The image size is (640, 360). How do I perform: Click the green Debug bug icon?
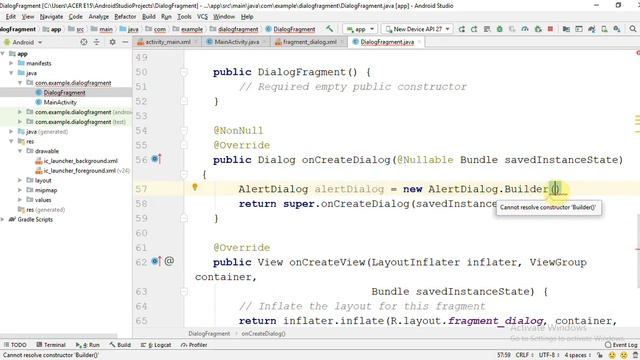coord(500,29)
